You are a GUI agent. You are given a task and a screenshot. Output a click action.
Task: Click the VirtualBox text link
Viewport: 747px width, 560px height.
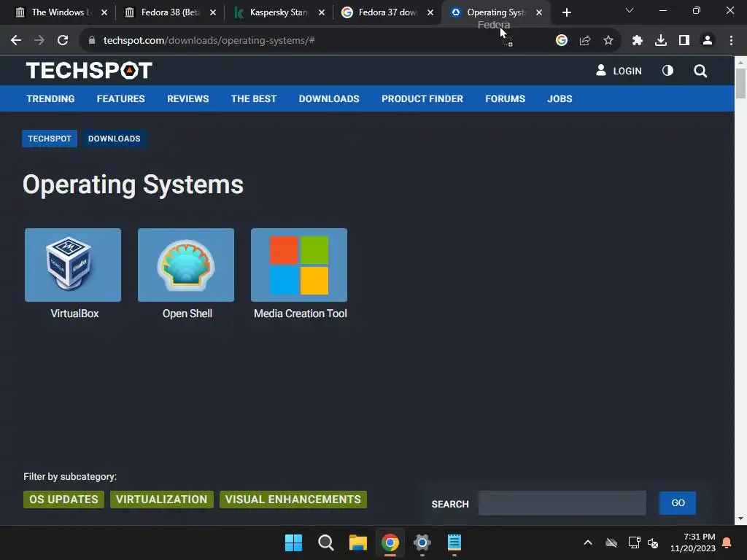(x=74, y=314)
